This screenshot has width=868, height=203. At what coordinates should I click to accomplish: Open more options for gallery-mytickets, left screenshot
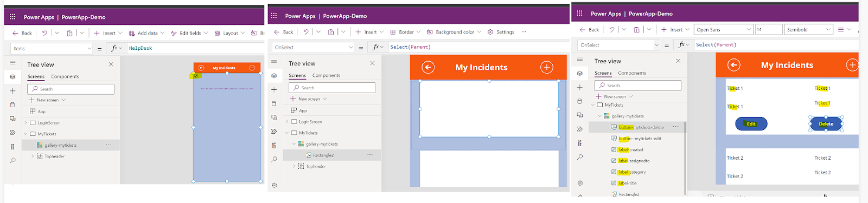(108, 145)
